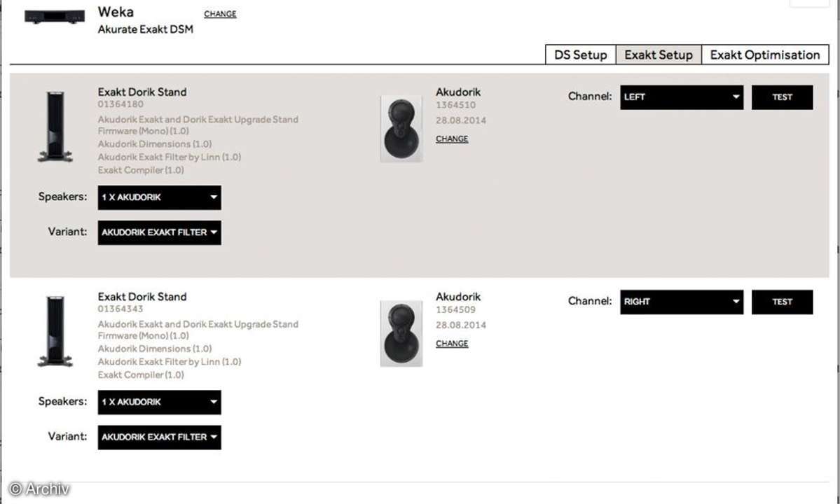
Task: Expand first Speakers dropdown 1 X AKUDORIK
Action: 159,197
